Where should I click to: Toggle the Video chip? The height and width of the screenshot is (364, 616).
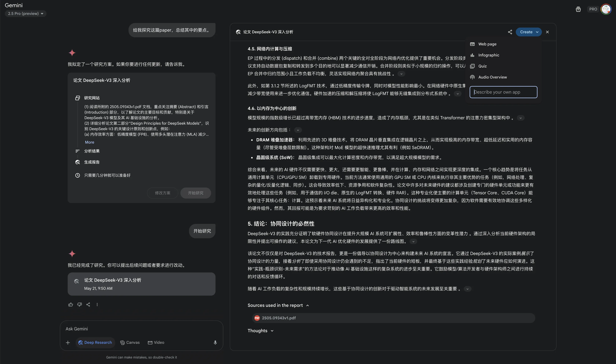156,343
